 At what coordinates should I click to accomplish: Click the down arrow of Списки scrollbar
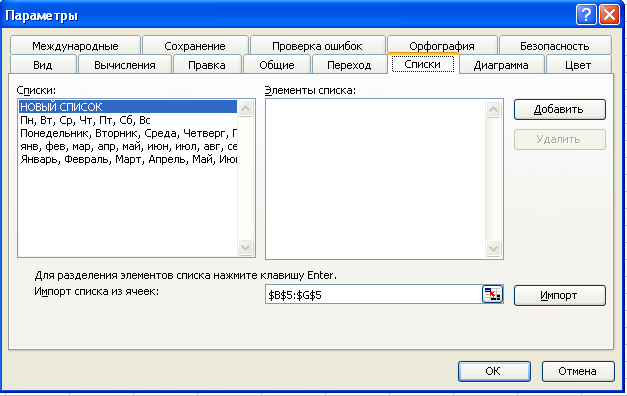coord(245,247)
